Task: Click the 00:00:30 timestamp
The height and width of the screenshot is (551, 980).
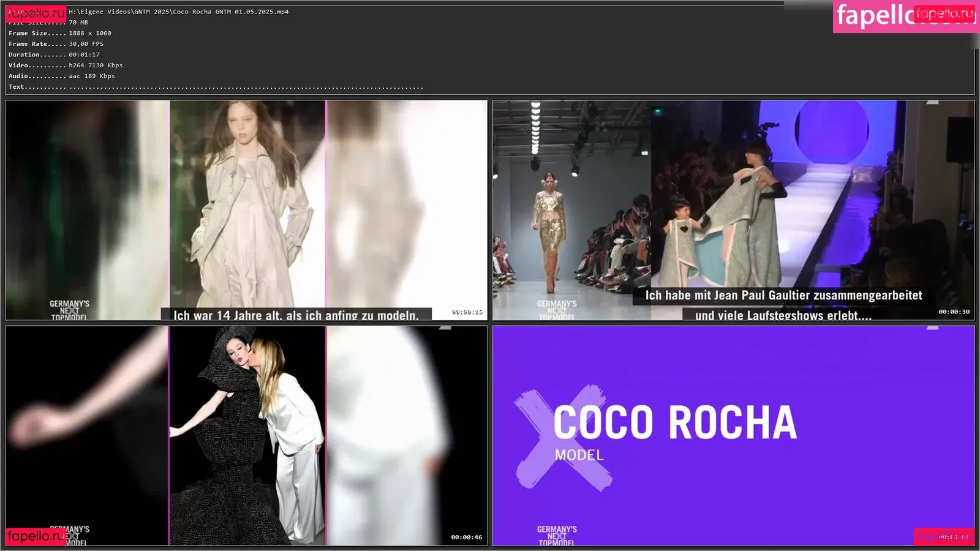Action: (954, 312)
